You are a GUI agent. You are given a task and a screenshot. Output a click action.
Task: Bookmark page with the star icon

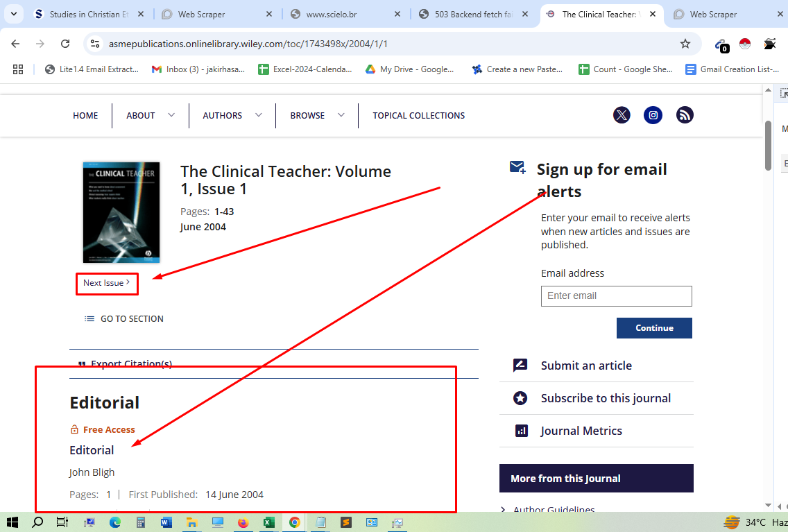[685, 44]
